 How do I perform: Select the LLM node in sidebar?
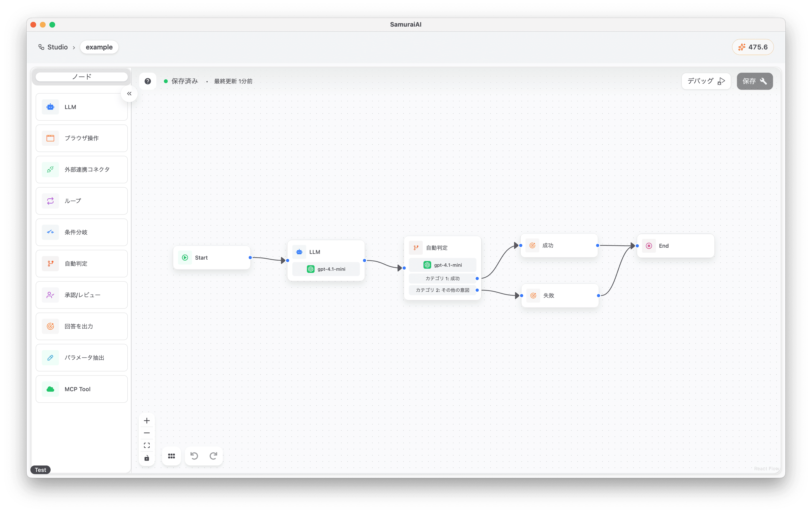tap(82, 107)
